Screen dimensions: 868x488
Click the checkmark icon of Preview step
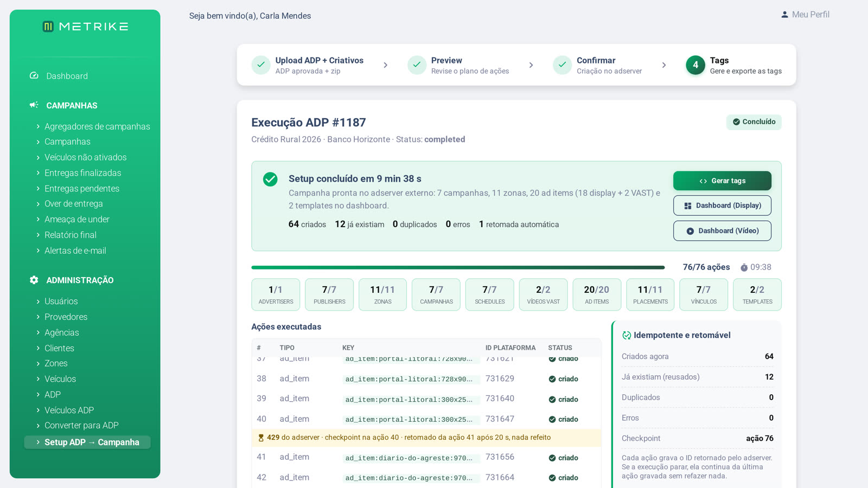click(x=417, y=65)
